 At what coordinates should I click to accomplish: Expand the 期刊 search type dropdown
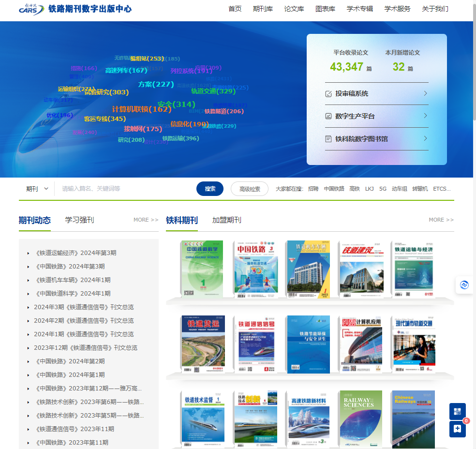[37, 189]
